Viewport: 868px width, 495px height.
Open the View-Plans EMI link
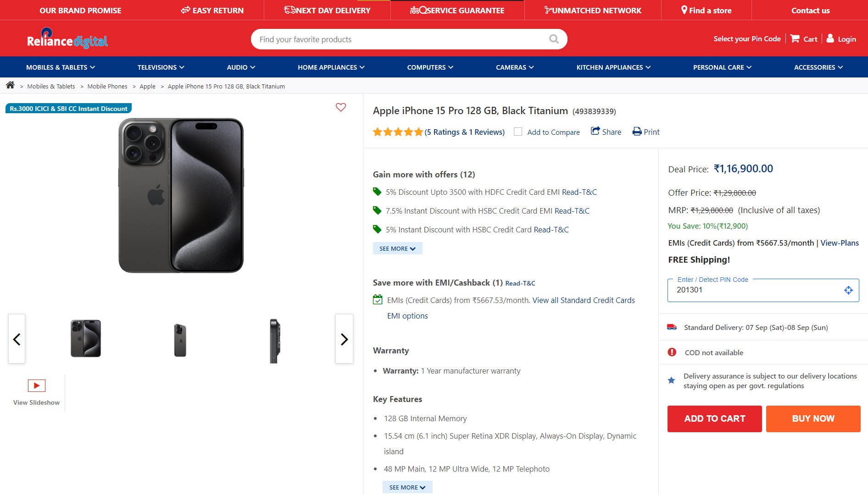[x=840, y=243]
